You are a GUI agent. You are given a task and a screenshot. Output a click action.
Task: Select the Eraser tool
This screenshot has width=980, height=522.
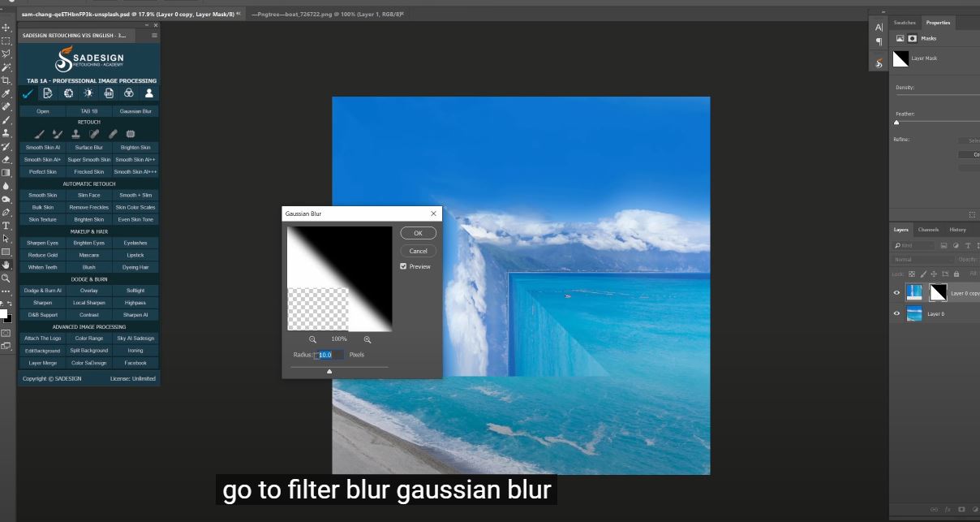click(6, 160)
